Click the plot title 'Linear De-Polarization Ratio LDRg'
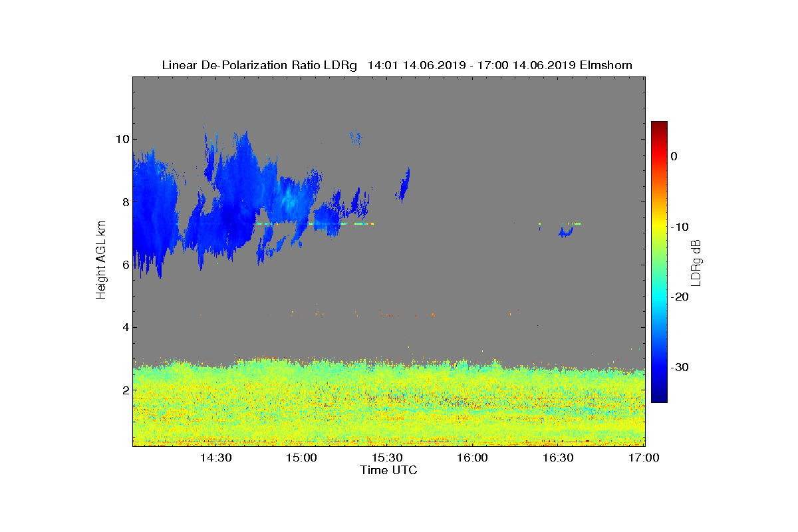The width and height of the screenshot is (798, 532). (261, 65)
